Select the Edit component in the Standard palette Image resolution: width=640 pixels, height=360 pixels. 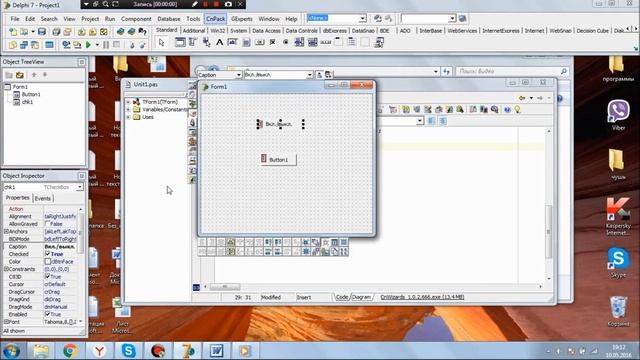tap(233, 42)
